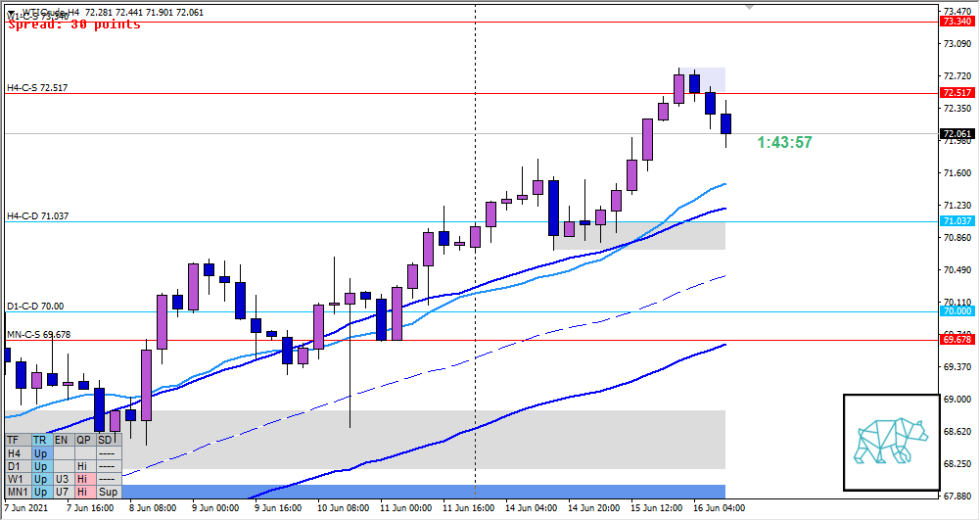Click the red 69.678 price label
The image size is (980, 521).
coord(955,340)
